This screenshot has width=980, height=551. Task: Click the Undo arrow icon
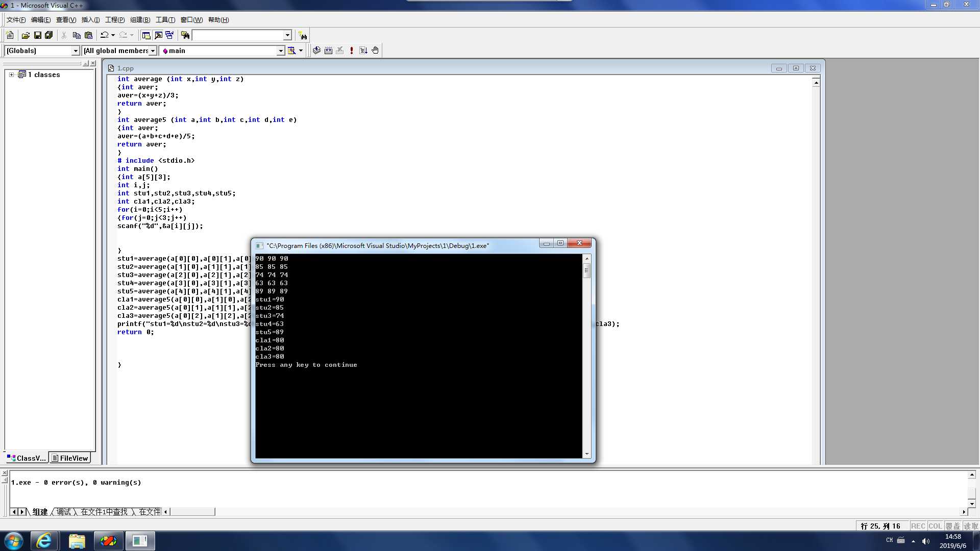coord(104,35)
